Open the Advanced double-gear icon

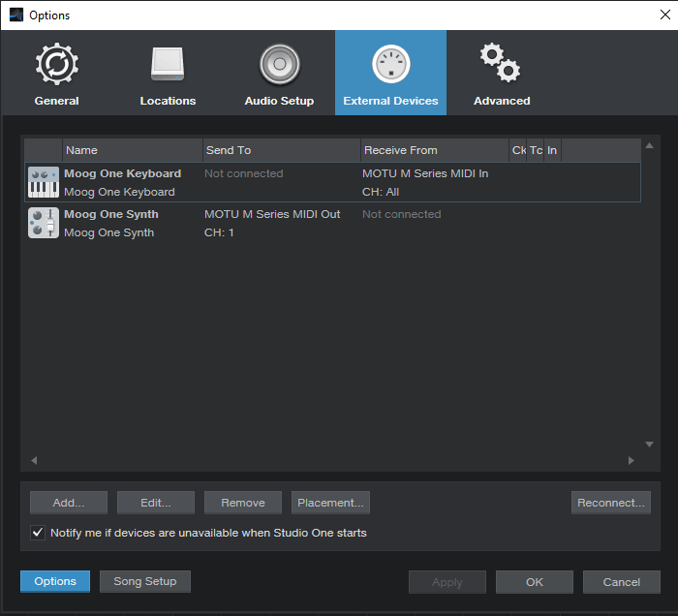tap(501, 63)
